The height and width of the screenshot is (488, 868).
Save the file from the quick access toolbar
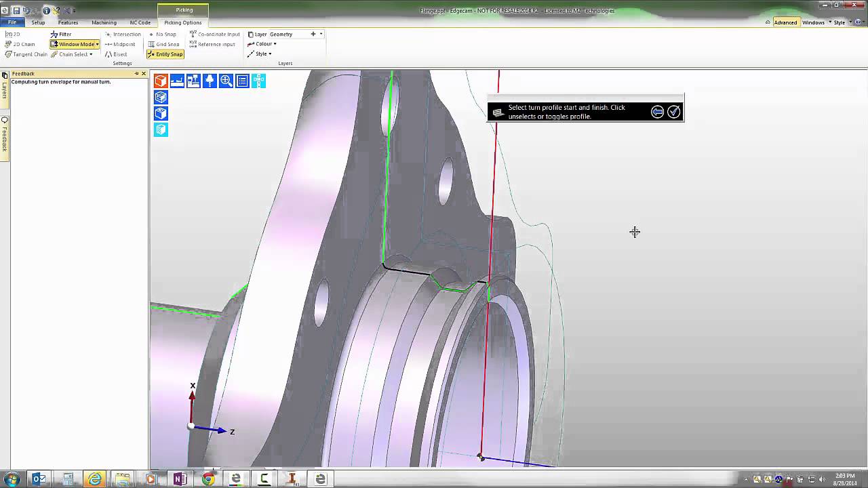pos(16,10)
